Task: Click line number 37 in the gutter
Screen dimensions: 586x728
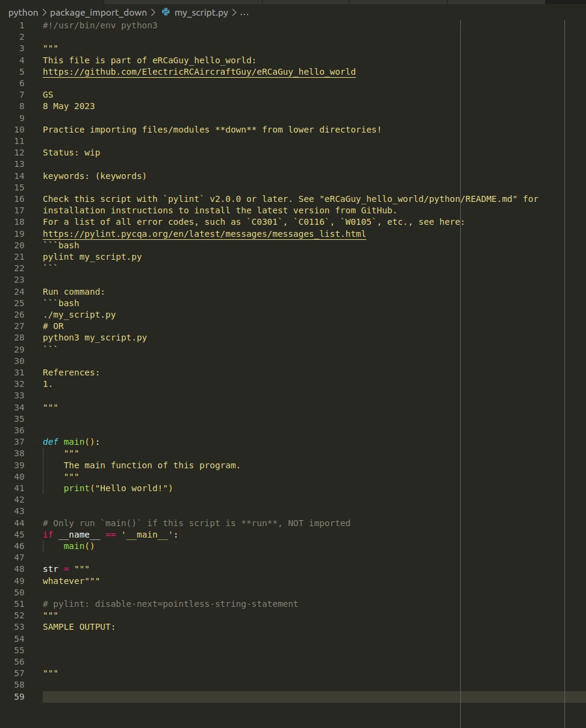Action: point(19,442)
